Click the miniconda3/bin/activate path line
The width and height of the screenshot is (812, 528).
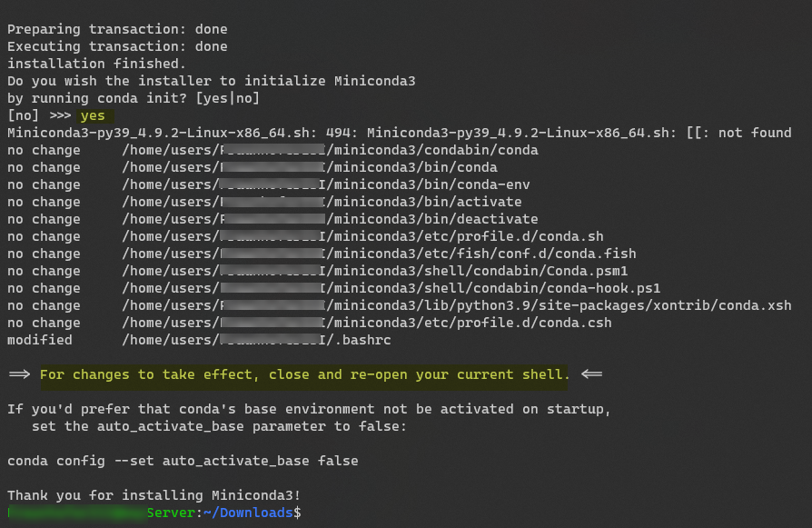coord(264,202)
